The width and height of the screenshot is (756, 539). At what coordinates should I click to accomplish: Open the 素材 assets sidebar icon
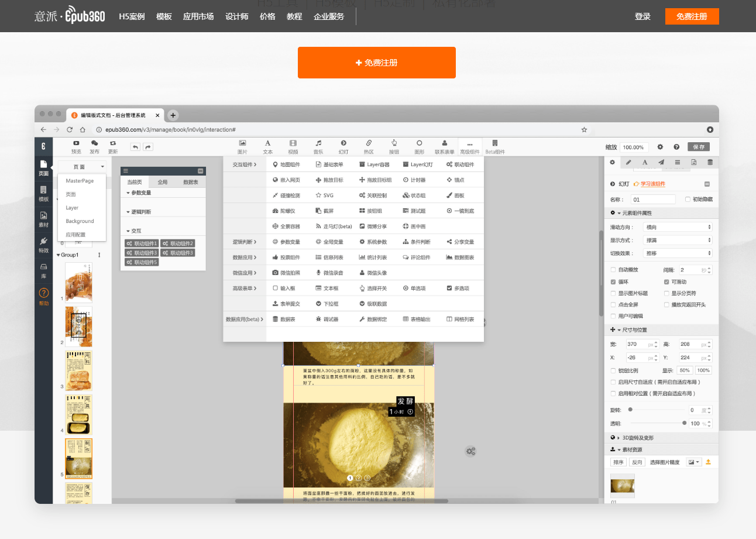pyautogui.click(x=44, y=215)
